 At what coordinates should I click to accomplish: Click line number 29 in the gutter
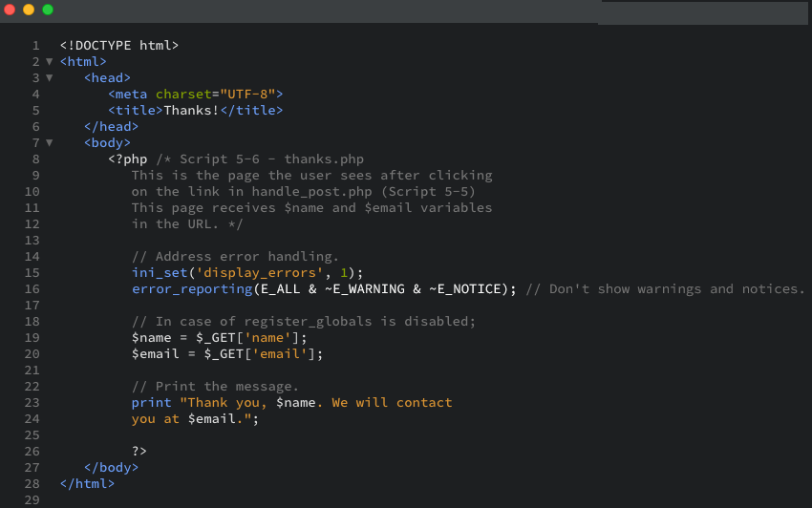[32, 499]
